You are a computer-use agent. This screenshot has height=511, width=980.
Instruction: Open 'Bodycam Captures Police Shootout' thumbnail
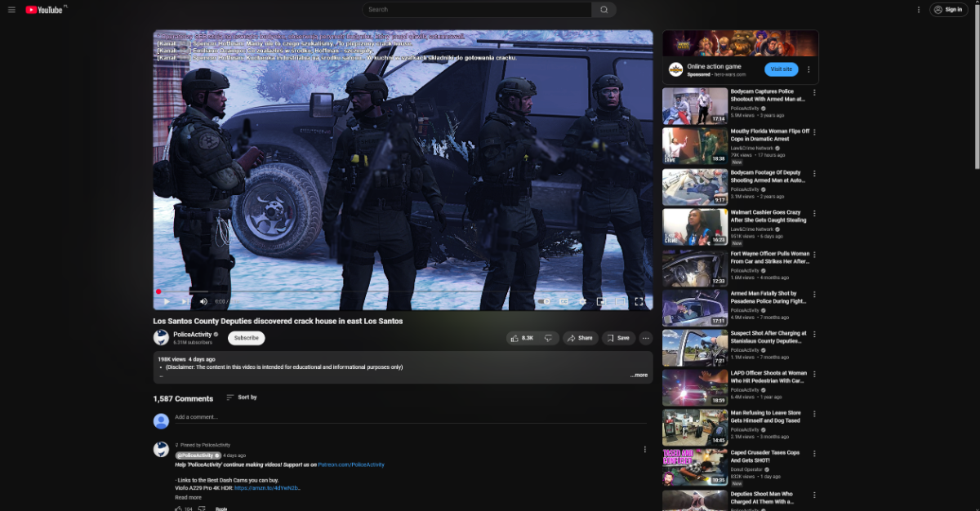coord(695,106)
